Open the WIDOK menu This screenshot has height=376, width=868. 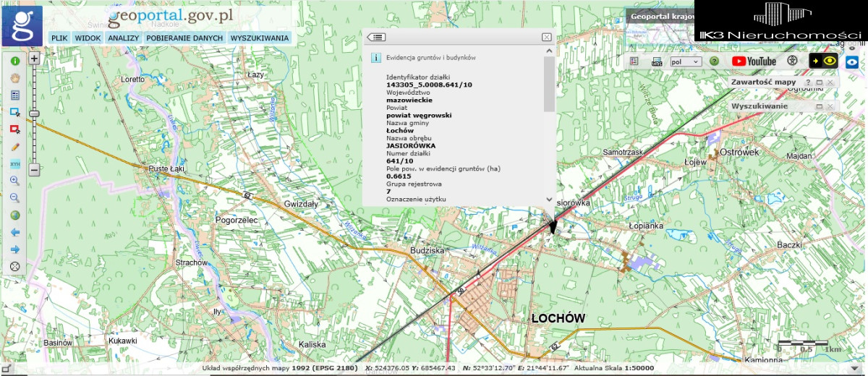[x=88, y=38]
